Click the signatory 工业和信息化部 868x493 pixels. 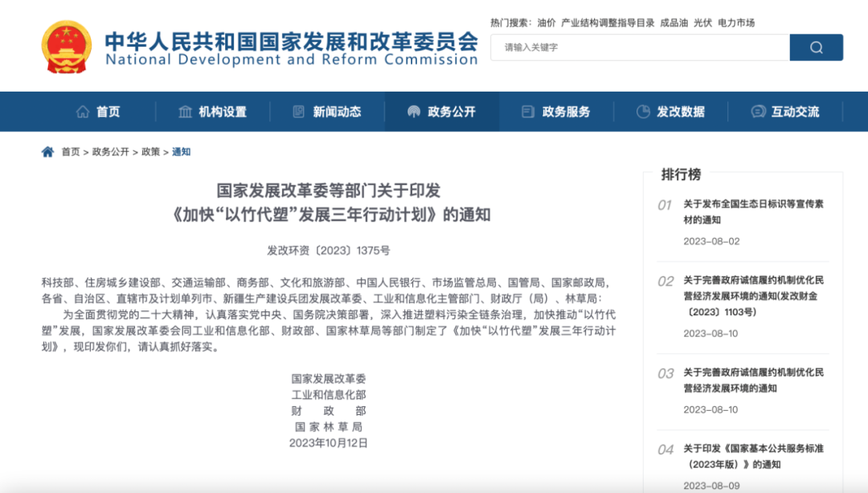[328, 395]
